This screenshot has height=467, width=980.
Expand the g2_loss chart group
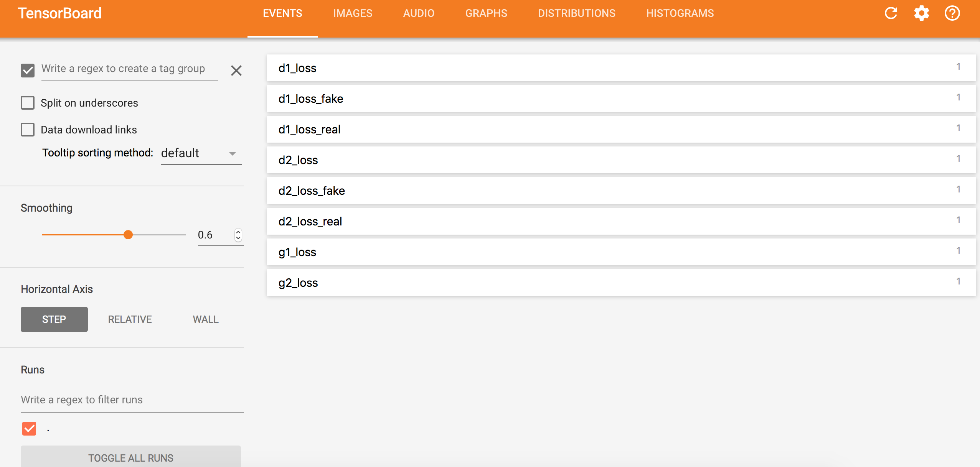[621, 283]
